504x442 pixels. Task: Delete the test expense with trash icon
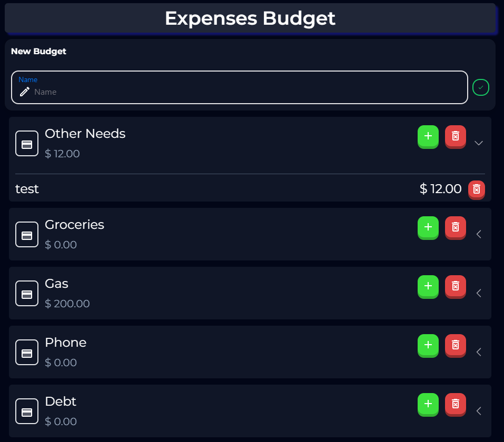click(476, 189)
